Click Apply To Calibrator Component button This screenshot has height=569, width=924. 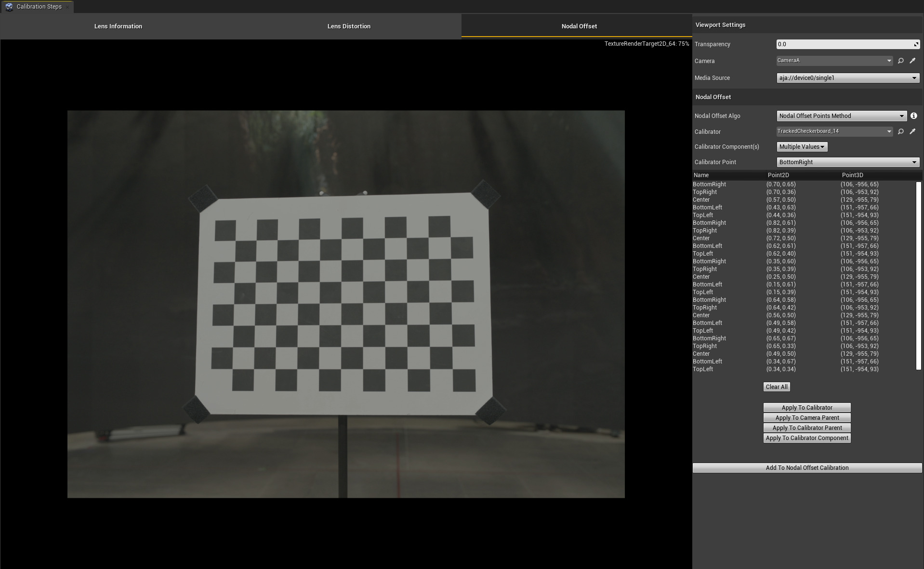click(x=807, y=438)
